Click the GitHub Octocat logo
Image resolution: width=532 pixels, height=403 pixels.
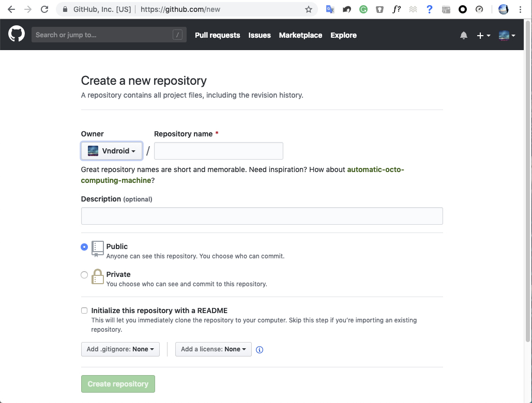(x=17, y=35)
